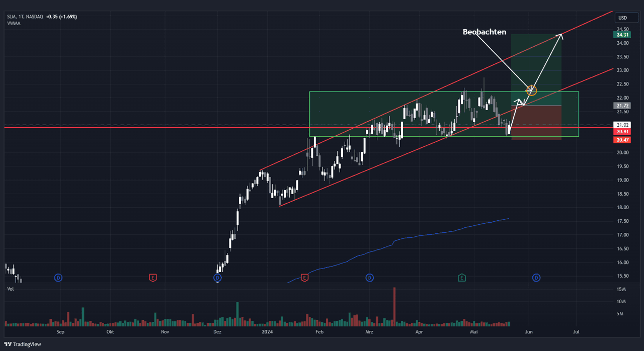Click the Apr label on time axis
Image resolution: width=644 pixels, height=351 pixels.
coord(419,332)
